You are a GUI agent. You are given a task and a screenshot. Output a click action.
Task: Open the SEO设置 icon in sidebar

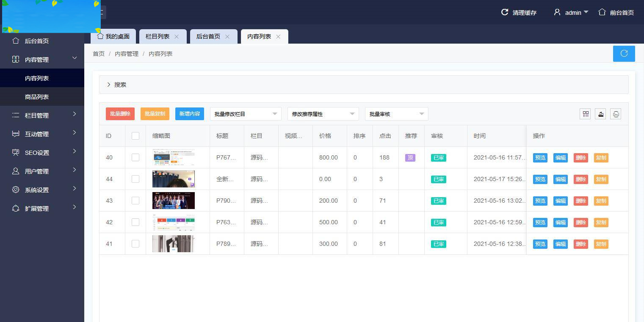pos(15,152)
